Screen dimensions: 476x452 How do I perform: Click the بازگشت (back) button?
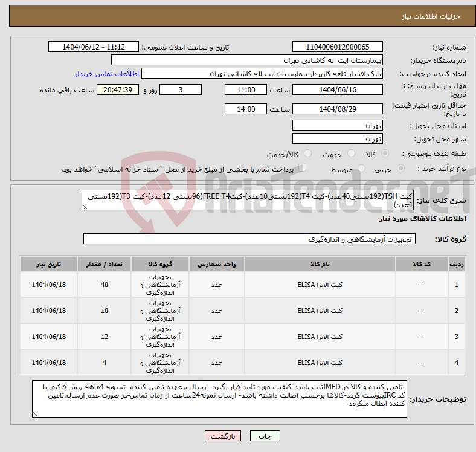[x=222, y=436]
